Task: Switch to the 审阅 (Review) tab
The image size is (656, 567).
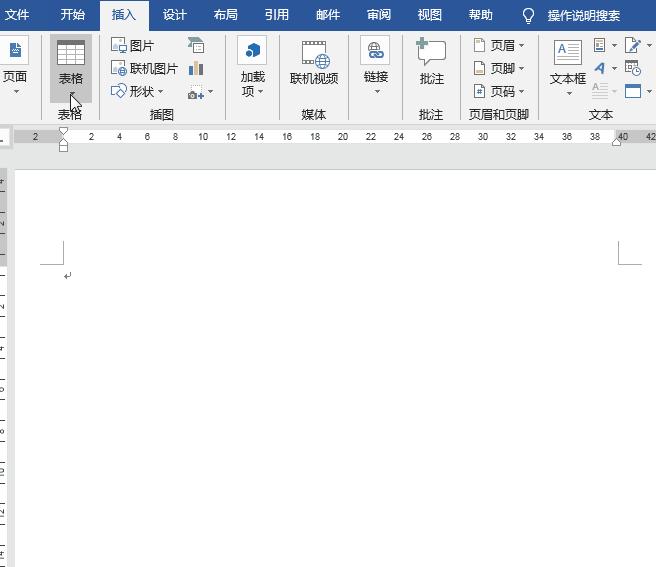Action: pos(379,15)
